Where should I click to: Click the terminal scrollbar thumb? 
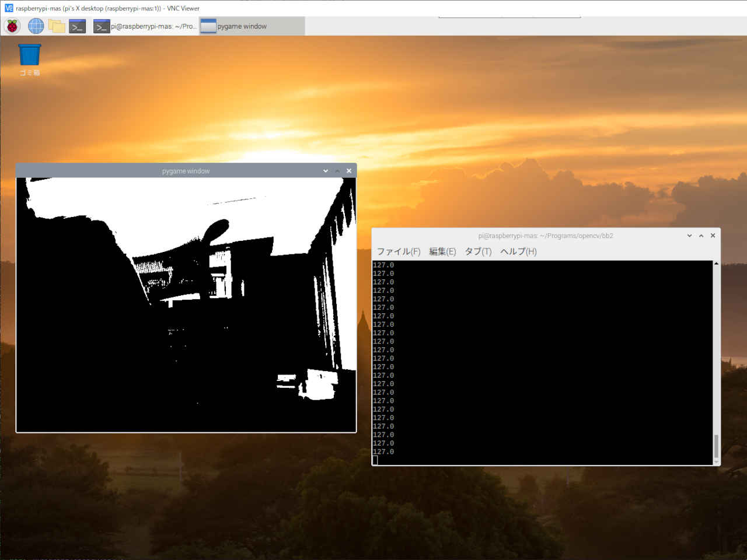[x=716, y=446]
